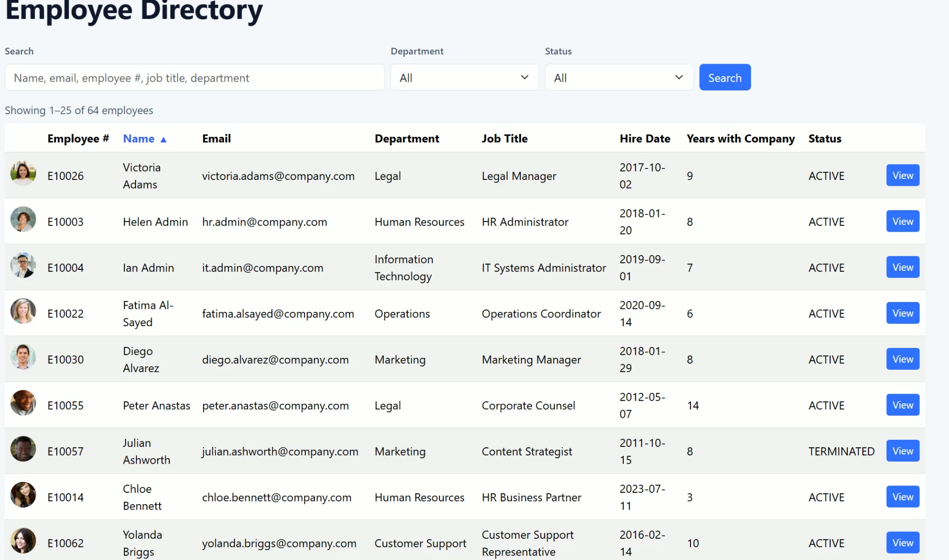The height and width of the screenshot is (560, 949).
Task: Open View for Fatima Al-Sayed
Action: (x=903, y=313)
